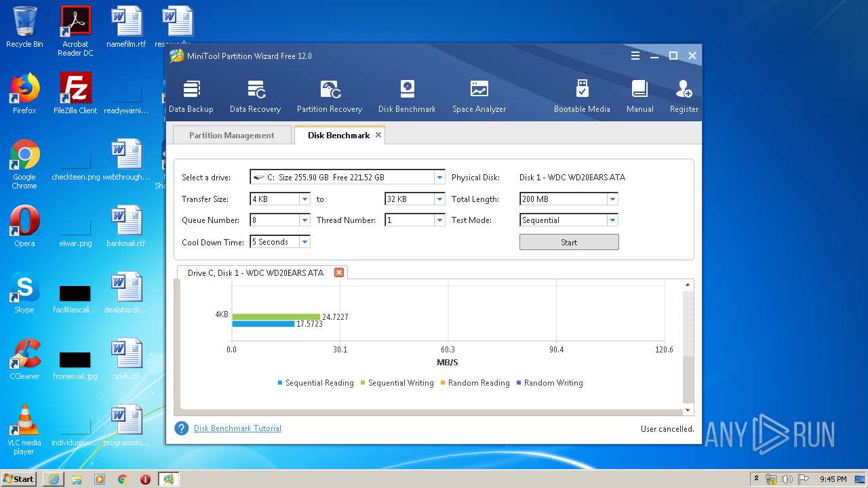This screenshot has height=488, width=868.
Task: Expand the Total Length dropdown
Action: tap(612, 199)
